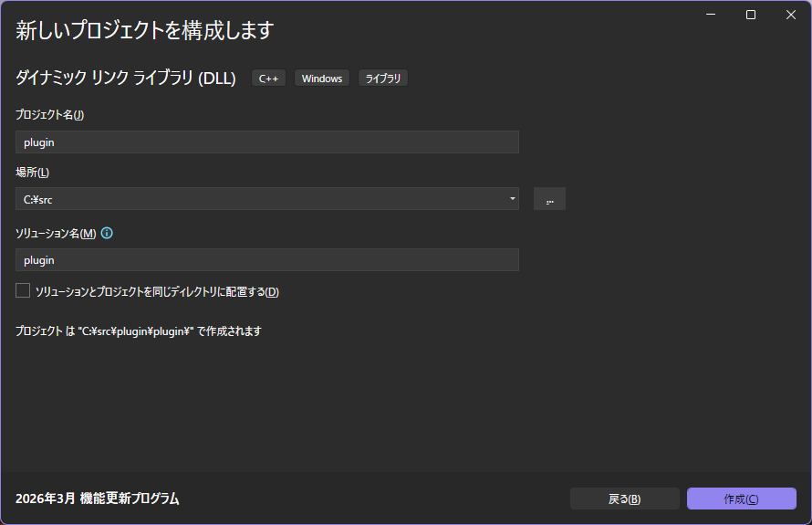Close the new project dialog

point(791,15)
